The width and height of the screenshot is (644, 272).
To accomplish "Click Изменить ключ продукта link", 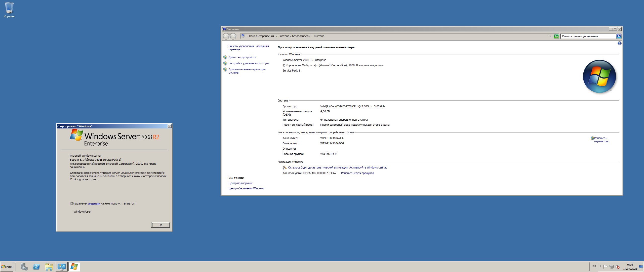I will click(357, 173).
